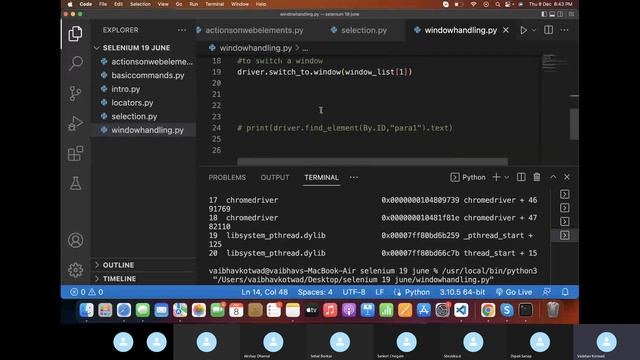Click Ln 14, Col 48 in status bar
Viewport: 640px width, 360px height.
click(x=264, y=292)
